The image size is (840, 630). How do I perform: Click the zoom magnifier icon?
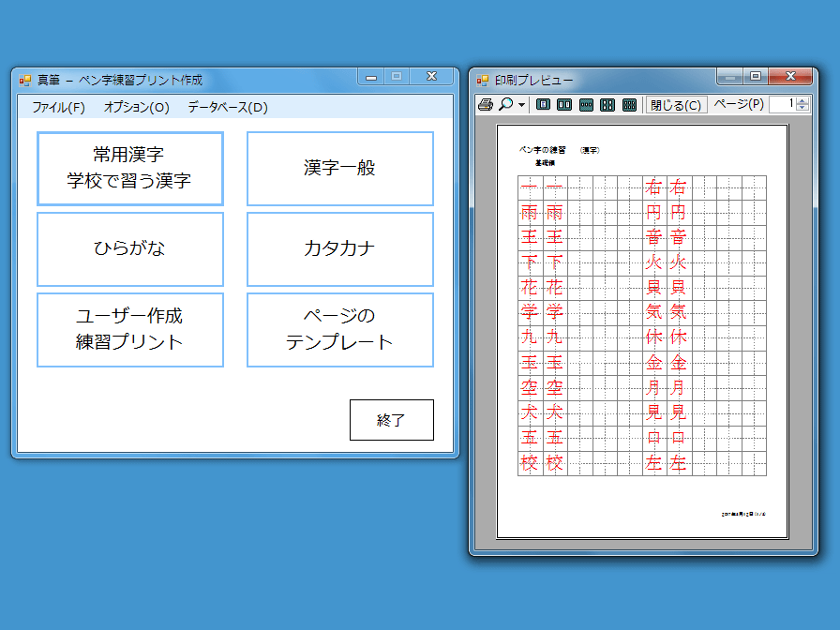[505, 104]
